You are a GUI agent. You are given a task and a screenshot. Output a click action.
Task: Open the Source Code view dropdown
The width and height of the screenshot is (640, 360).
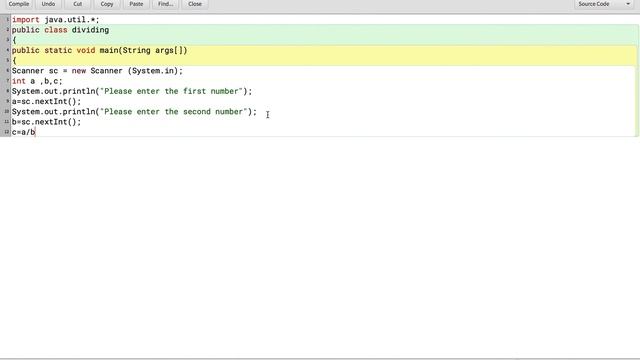coord(604,4)
